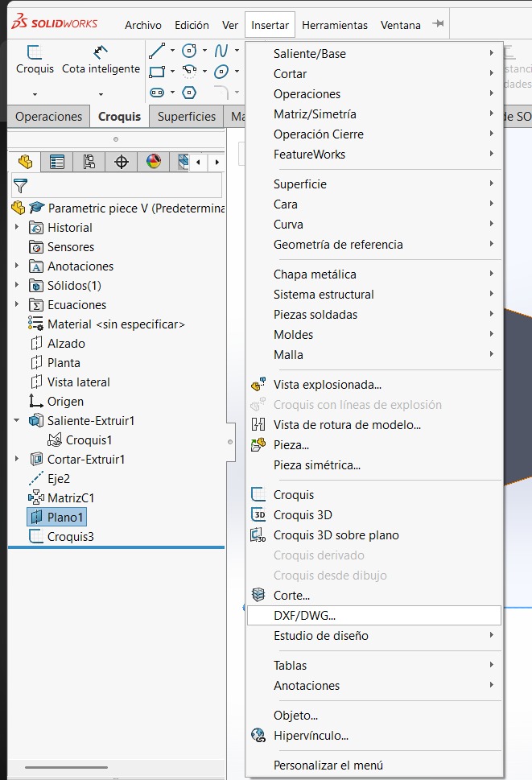Choose DXF/DWG... from Insertar menu
The height and width of the screenshot is (780, 532).
(374, 615)
